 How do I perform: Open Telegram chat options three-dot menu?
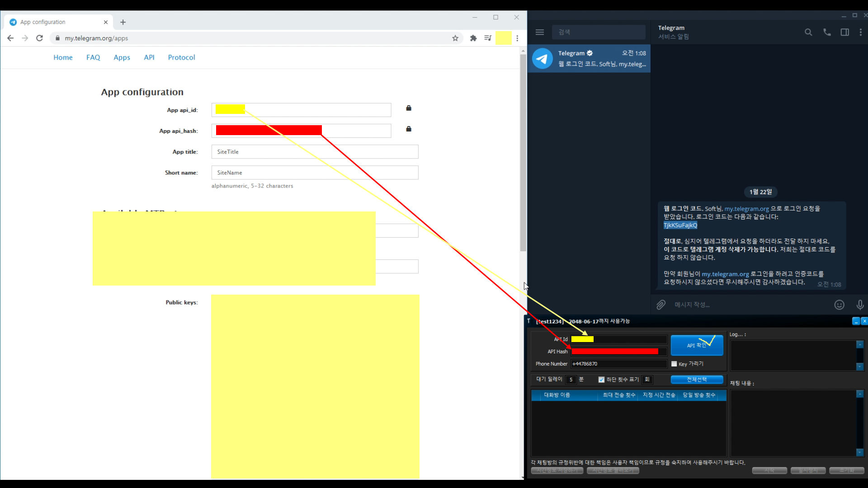point(861,32)
